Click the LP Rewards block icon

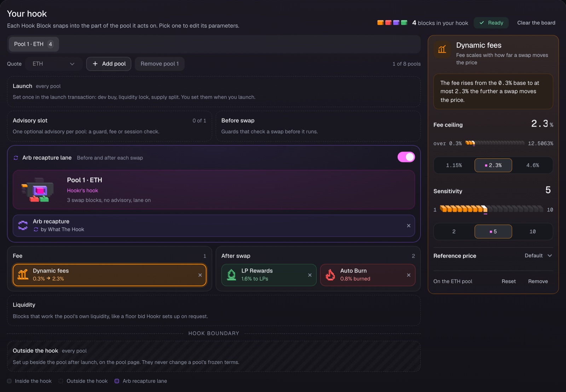(x=231, y=275)
